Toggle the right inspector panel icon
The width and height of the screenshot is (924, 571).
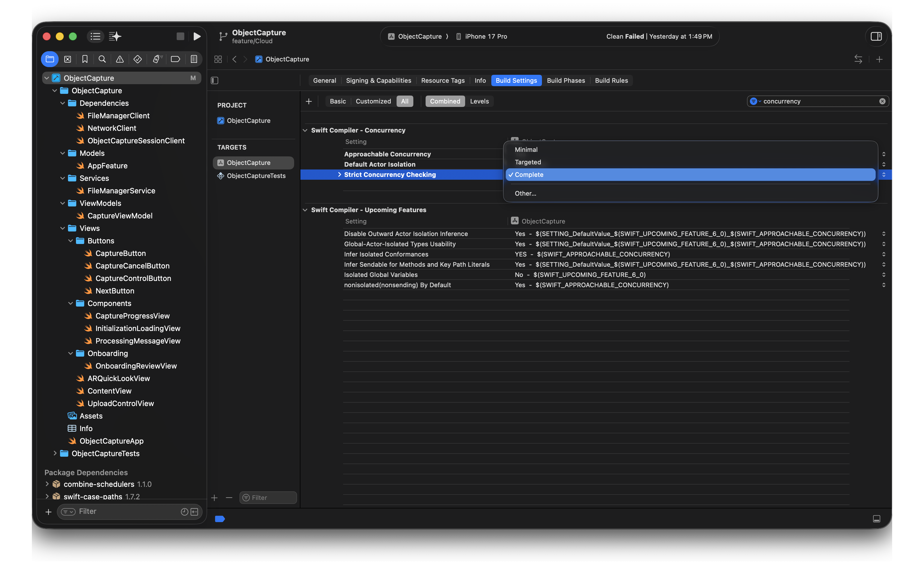pos(876,36)
